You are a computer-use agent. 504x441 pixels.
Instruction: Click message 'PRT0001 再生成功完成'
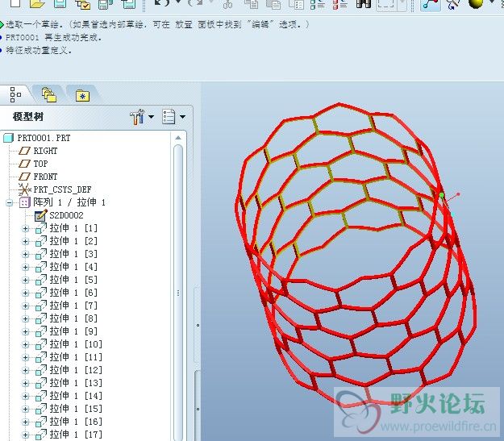coord(53,38)
